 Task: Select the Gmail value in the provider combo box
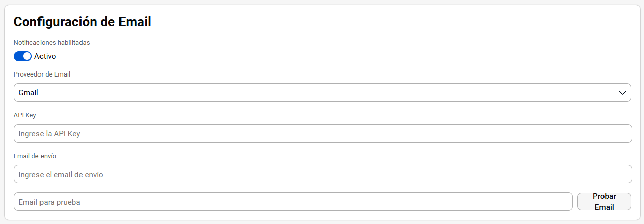coord(28,93)
